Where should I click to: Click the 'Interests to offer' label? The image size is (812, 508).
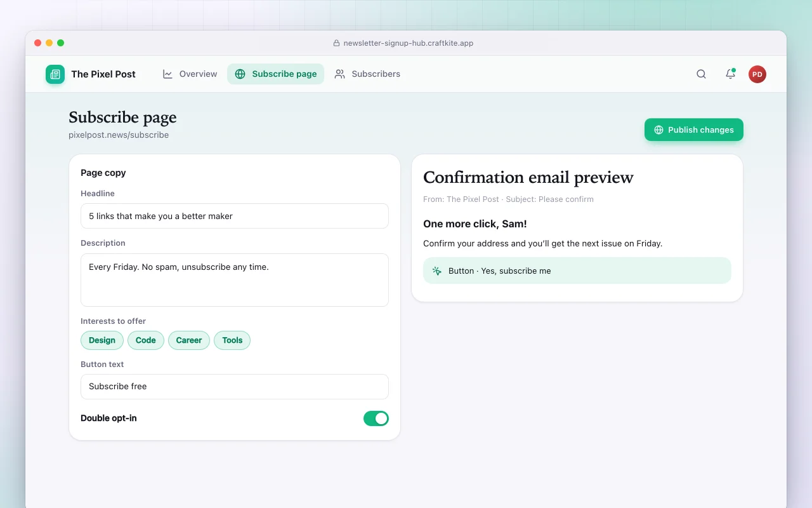[113, 321]
